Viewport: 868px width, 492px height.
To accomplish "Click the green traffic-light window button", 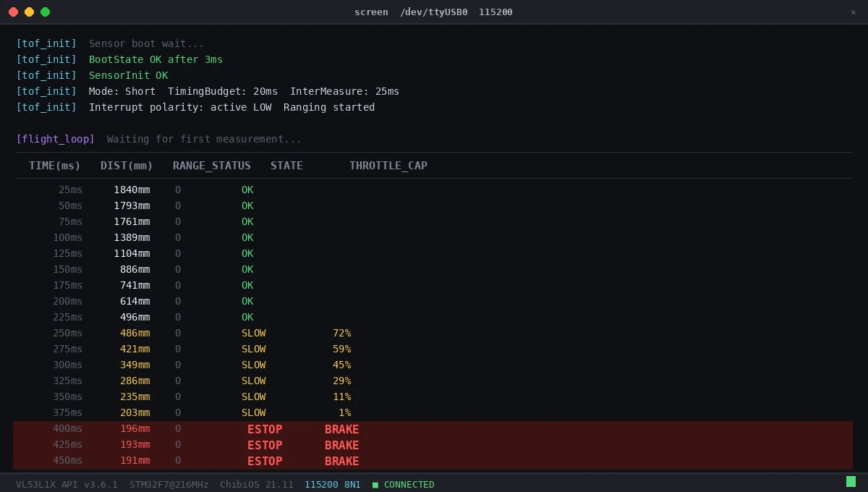I will (x=45, y=12).
